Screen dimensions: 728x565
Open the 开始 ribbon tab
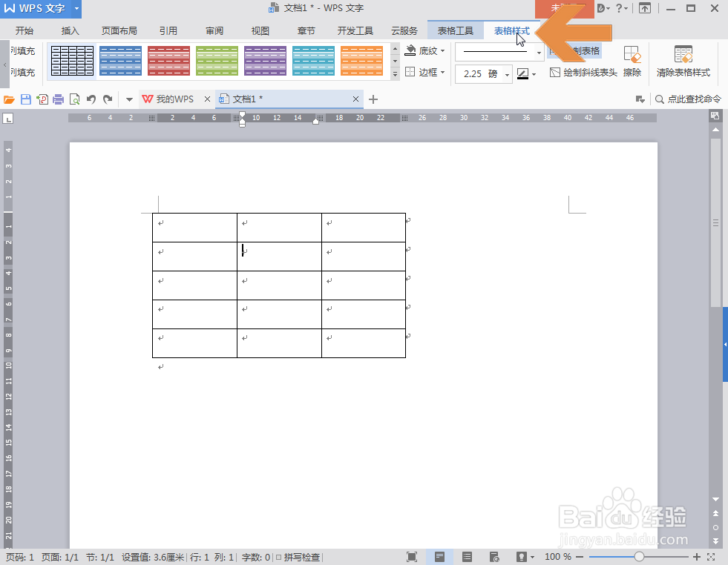tap(24, 30)
